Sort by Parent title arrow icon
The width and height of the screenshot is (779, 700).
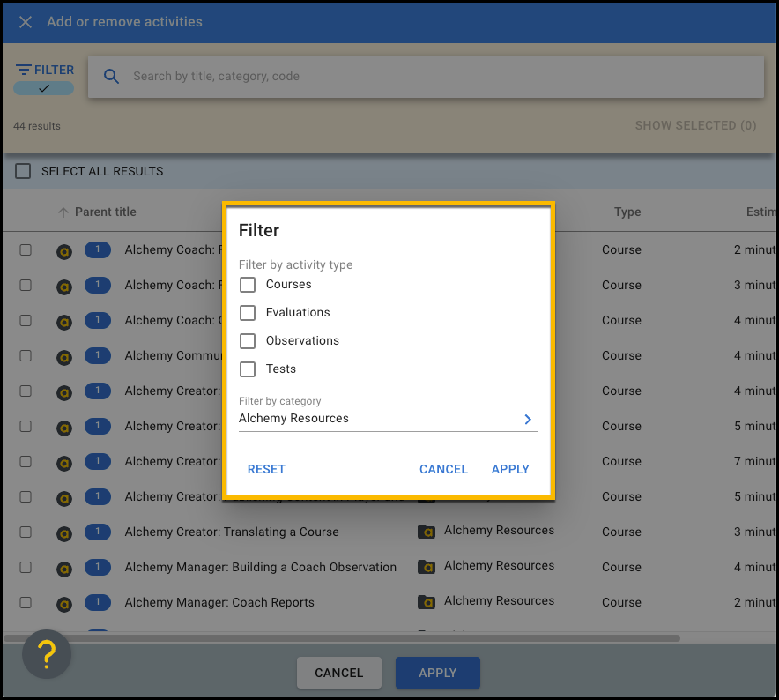(x=63, y=212)
